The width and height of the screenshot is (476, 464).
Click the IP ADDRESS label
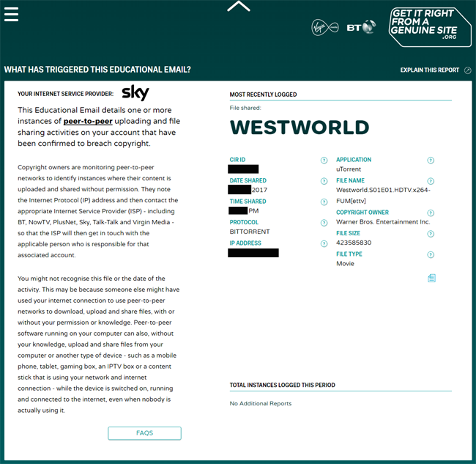[x=245, y=243]
